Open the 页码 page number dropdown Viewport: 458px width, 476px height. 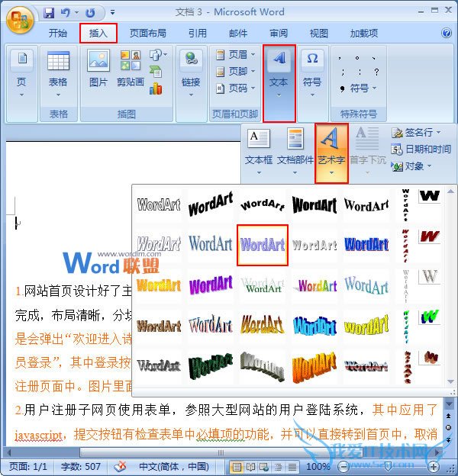(x=236, y=88)
